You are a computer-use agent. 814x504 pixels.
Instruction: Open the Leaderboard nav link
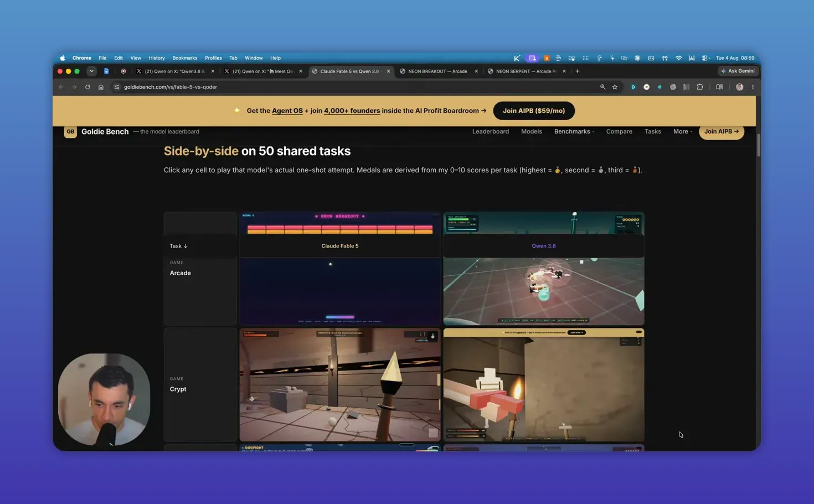click(490, 131)
